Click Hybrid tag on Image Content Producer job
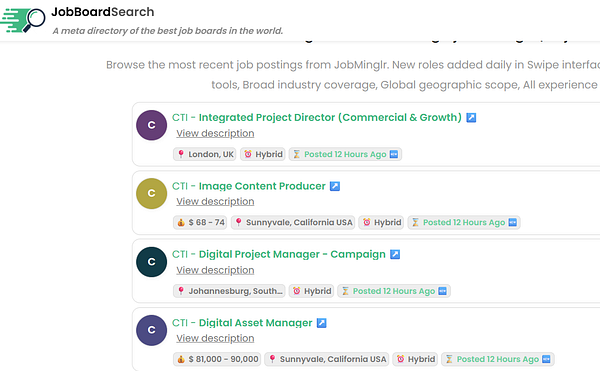600x371 pixels. point(381,222)
